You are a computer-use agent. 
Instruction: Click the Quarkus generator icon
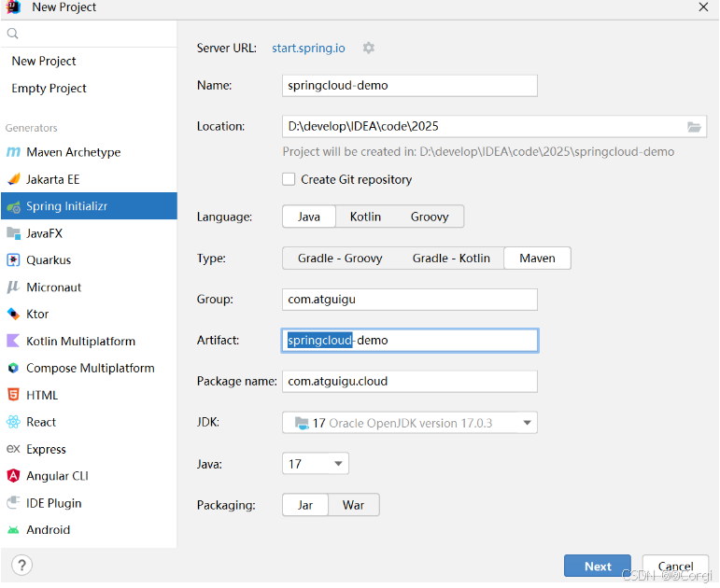[x=13, y=260]
